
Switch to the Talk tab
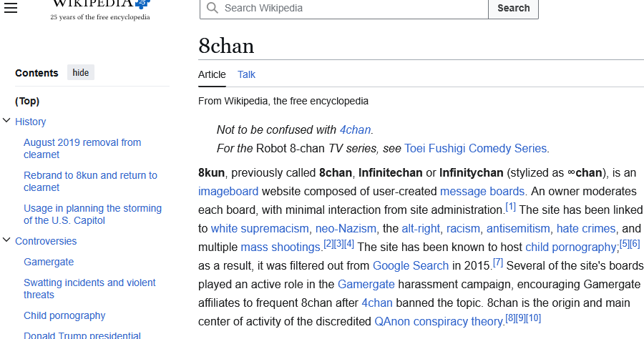(x=246, y=74)
